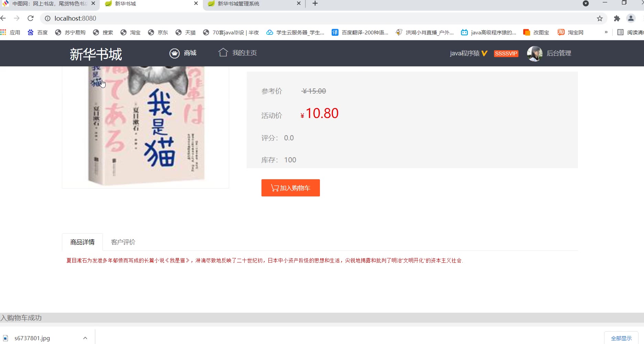Click the 评分: 0.0 rating text
This screenshot has width=644, height=344.
click(278, 138)
